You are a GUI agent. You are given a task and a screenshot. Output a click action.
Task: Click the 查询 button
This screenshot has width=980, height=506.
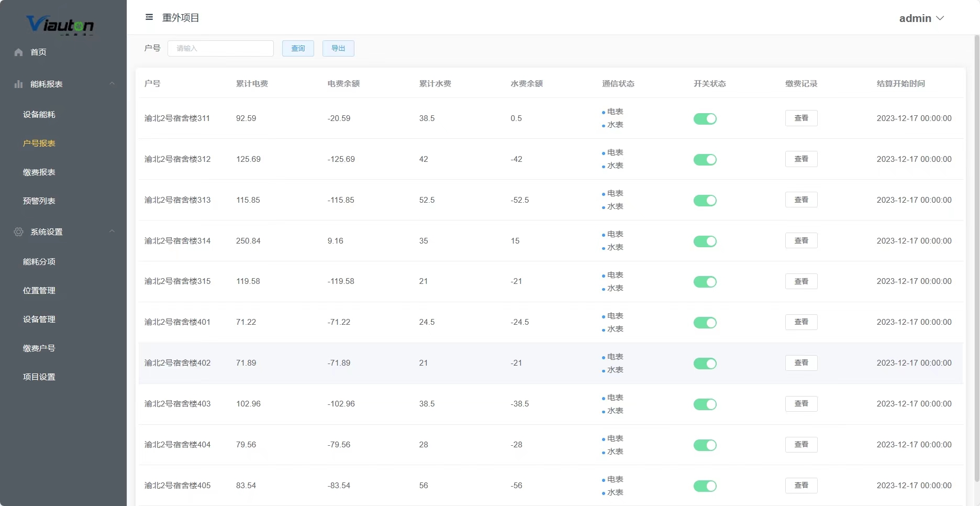click(x=298, y=48)
